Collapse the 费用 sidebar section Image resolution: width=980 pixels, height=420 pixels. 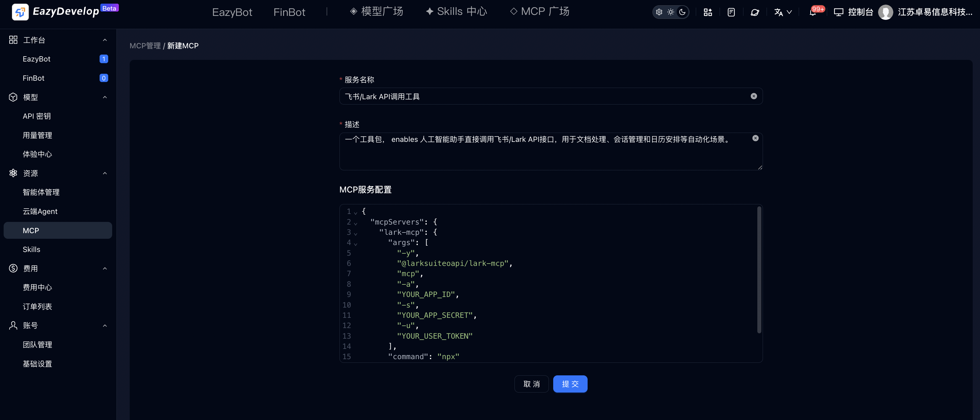pos(105,269)
